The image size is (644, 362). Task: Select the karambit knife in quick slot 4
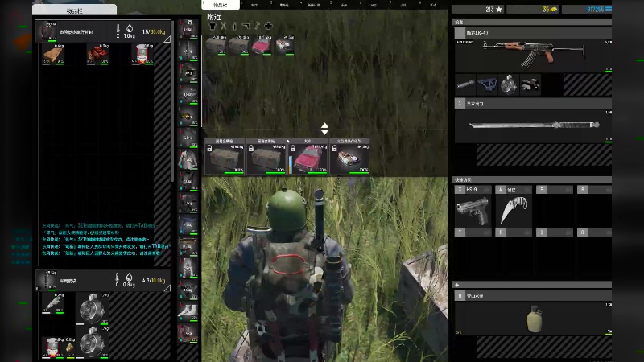tap(514, 211)
